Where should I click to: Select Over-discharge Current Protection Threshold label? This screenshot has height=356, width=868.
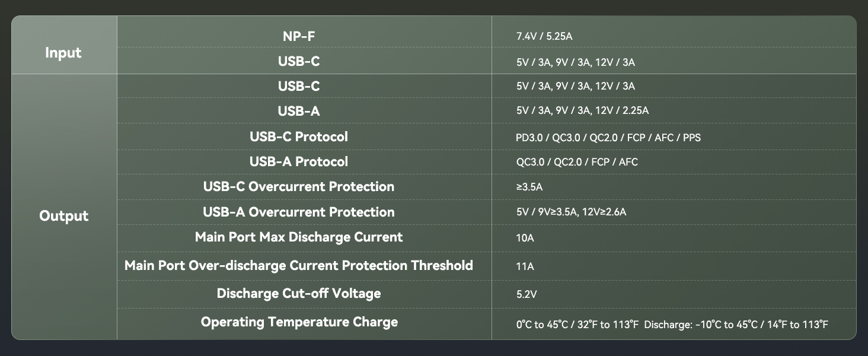click(x=299, y=265)
